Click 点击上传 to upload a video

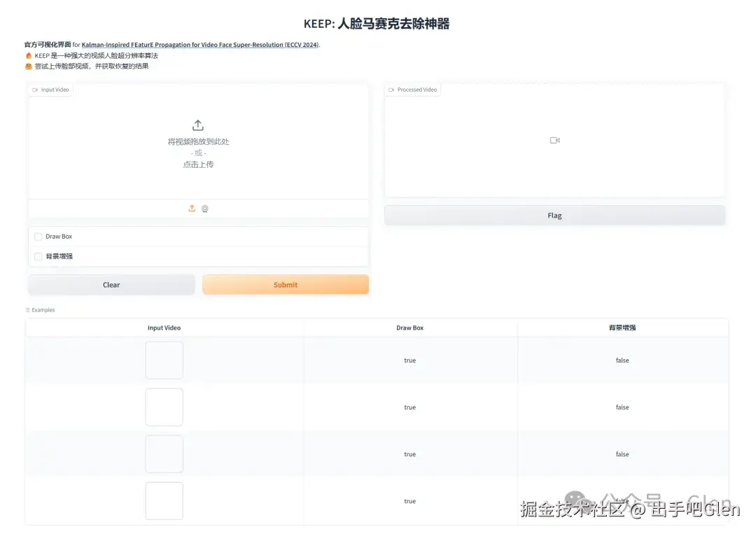(198, 164)
